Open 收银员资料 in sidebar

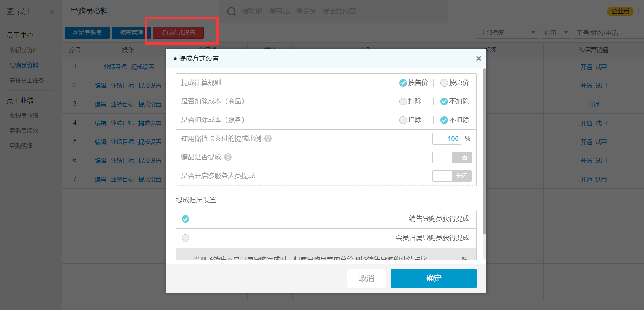coord(24,50)
